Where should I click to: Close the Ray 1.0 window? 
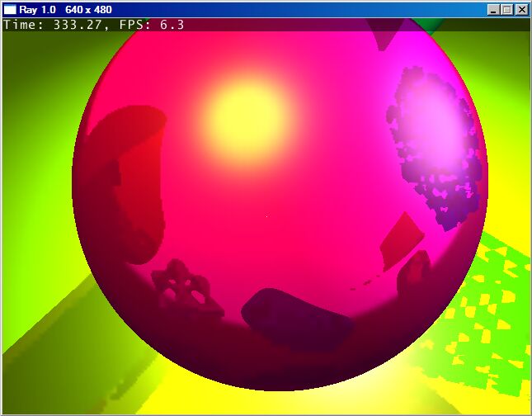(x=520, y=10)
